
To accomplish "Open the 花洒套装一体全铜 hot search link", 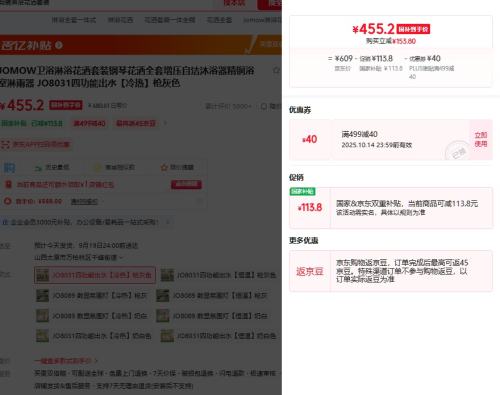I will click(x=170, y=20).
